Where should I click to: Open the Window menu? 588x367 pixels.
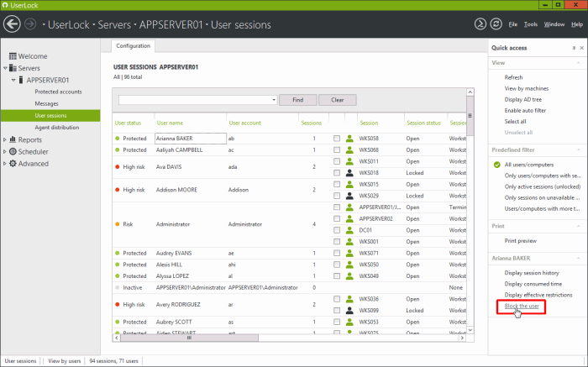pos(554,24)
